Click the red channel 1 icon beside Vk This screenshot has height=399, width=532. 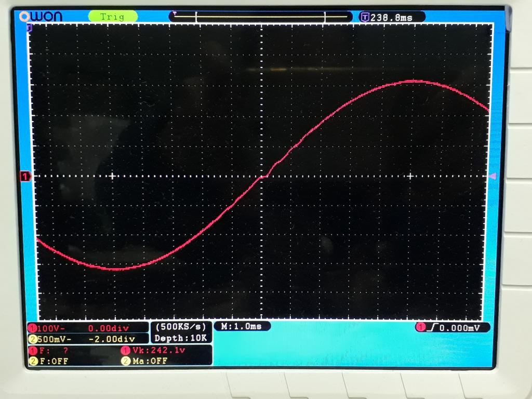tap(126, 350)
